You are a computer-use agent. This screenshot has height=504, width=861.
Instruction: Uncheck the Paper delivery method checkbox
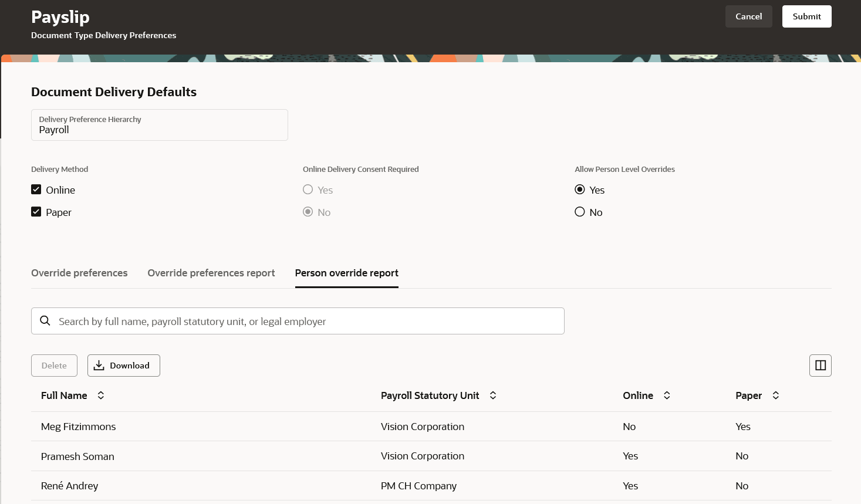pos(36,212)
